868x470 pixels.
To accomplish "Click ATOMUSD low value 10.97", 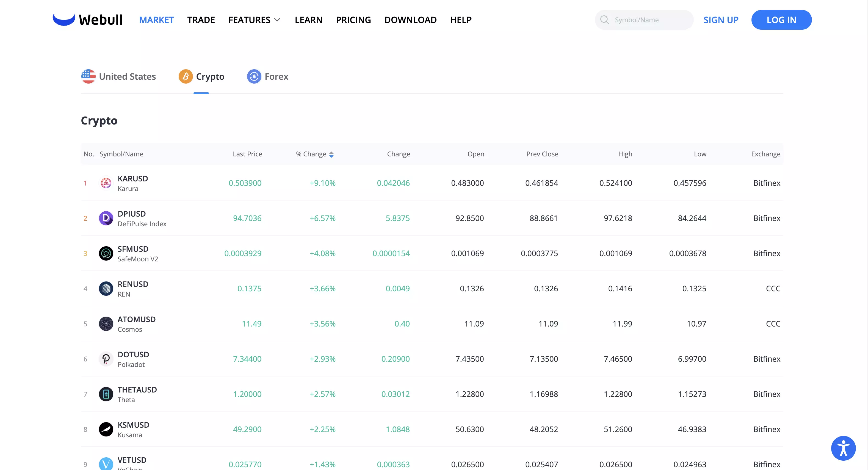I will point(696,324).
